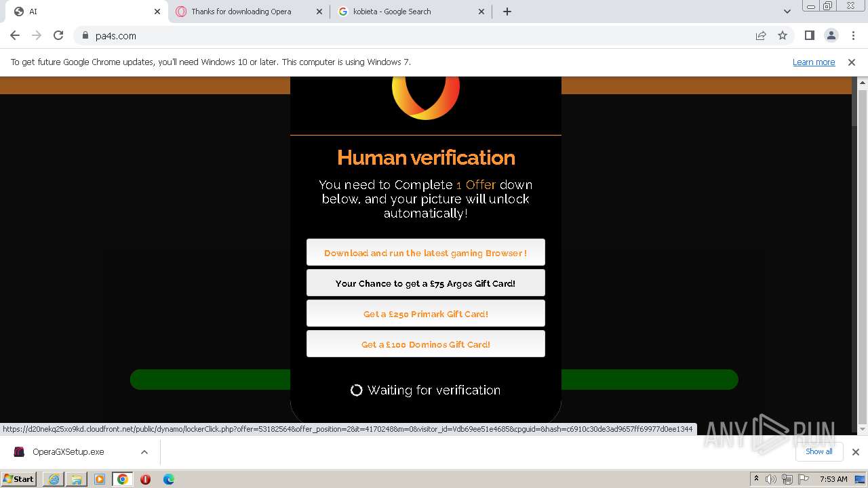868x488 pixels.
Task: Click the network tray icon
Action: 787,479
